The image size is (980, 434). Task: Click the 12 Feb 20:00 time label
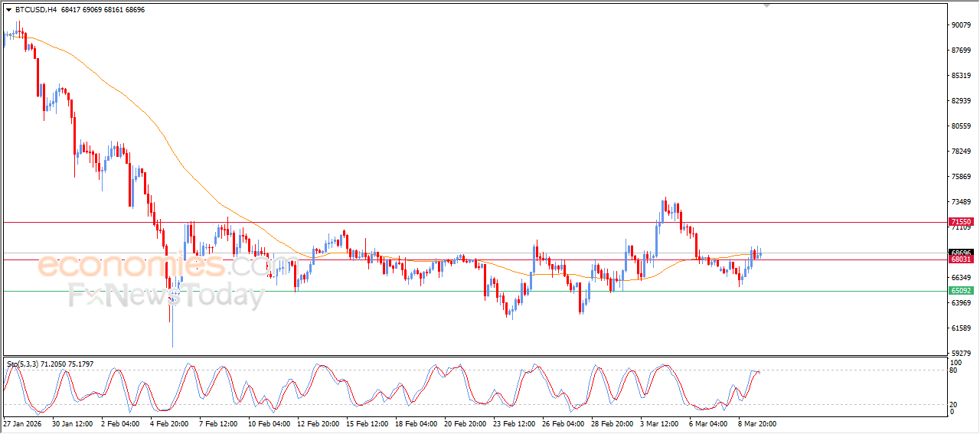click(x=317, y=423)
